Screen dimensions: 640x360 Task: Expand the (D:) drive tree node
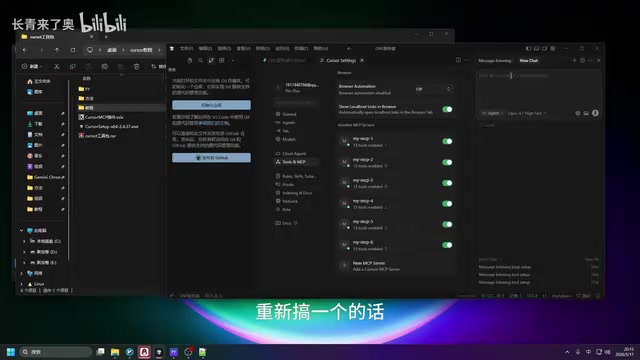coord(24,252)
